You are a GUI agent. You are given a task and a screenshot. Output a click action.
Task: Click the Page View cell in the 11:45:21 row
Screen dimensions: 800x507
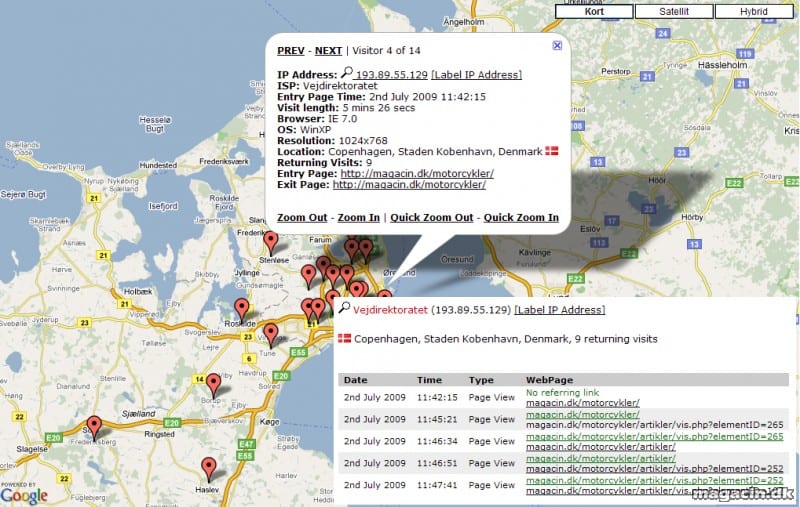pos(492,419)
